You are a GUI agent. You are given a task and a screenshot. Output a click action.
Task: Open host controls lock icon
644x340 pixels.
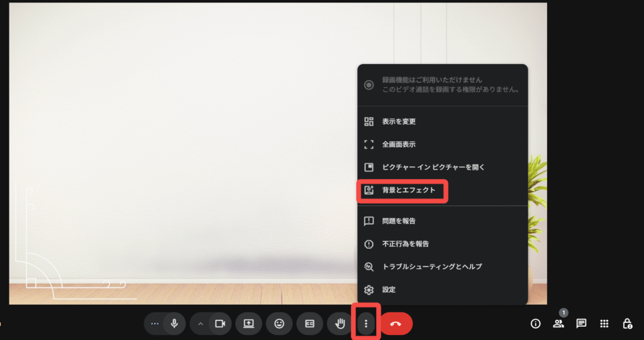627,324
